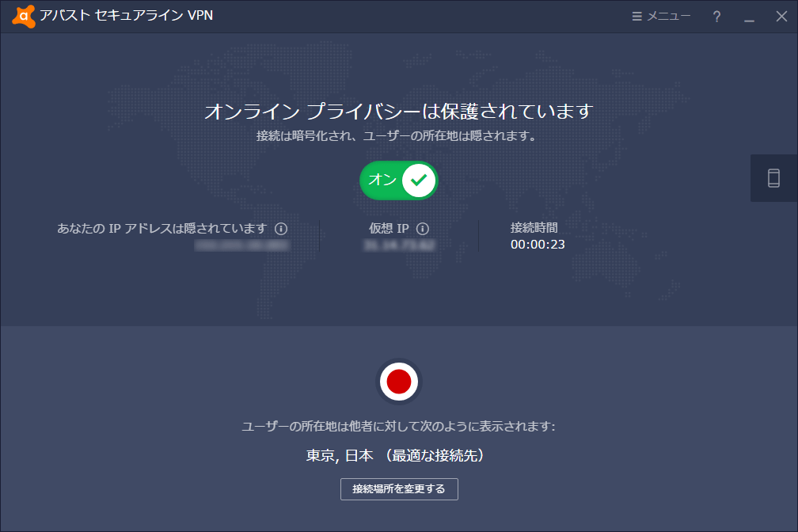This screenshot has width=798, height=532.
Task: Turn off the VPN with the オン toggle
Action: pyautogui.click(x=398, y=180)
